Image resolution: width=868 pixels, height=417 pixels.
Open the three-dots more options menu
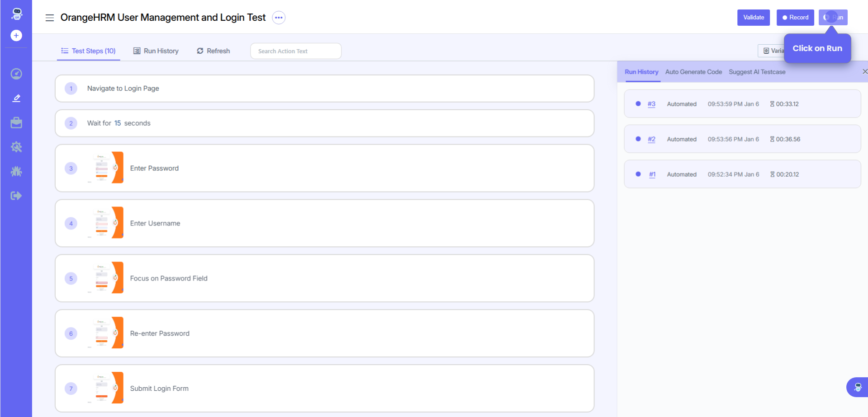[279, 18]
